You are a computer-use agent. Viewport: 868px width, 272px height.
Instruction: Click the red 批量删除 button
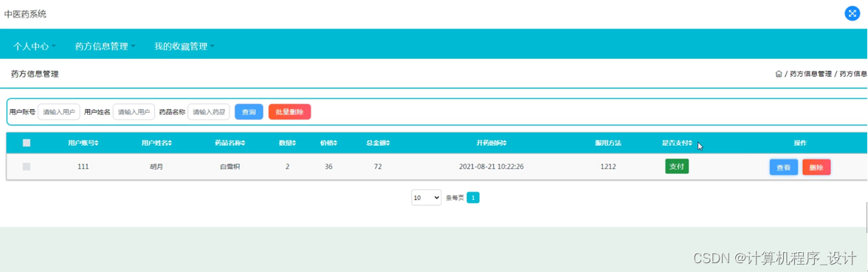289,112
